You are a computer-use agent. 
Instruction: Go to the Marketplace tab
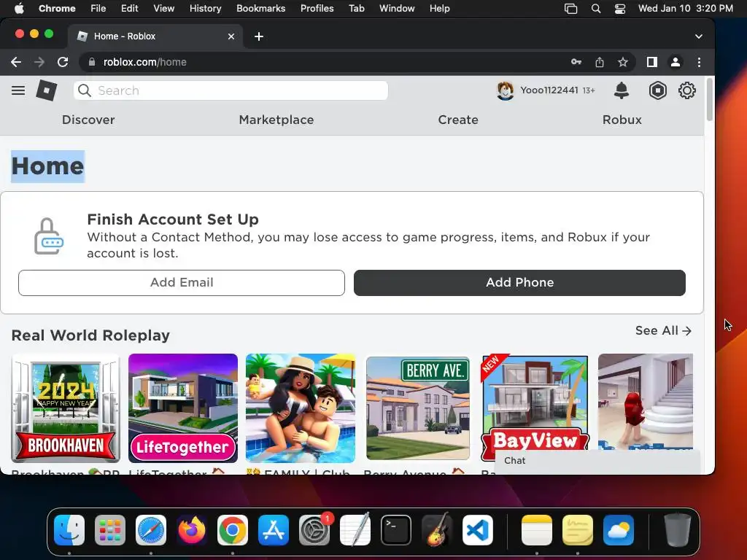(276, 120)
